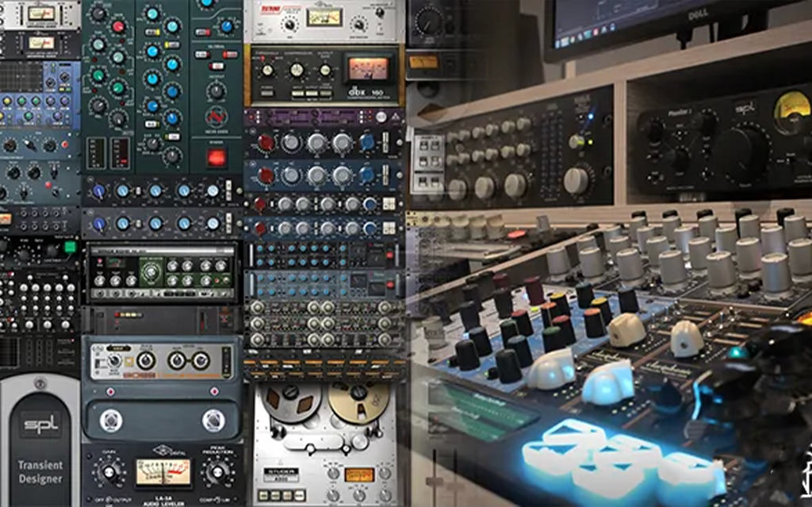The image size is (812, 507).
Task: Select the OUTPUT meter button on dbx 160
Action: (311, 93)
